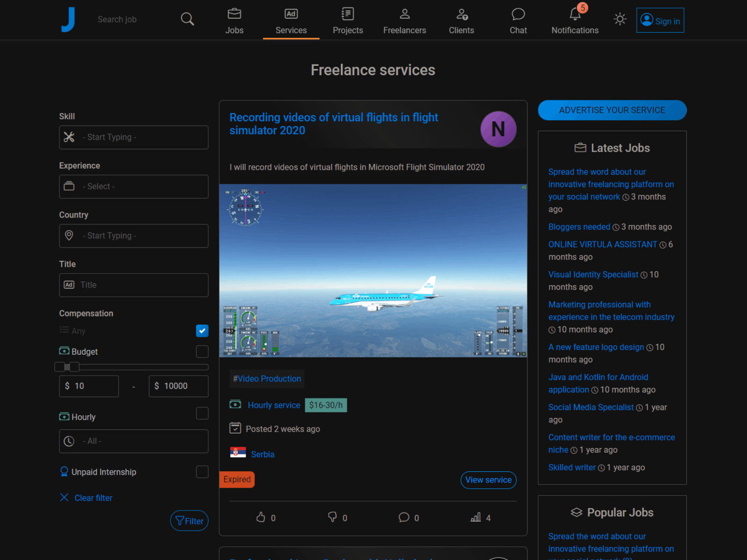
Task: Open the Hourly All dropdown
Action: [x=134, y=441]
